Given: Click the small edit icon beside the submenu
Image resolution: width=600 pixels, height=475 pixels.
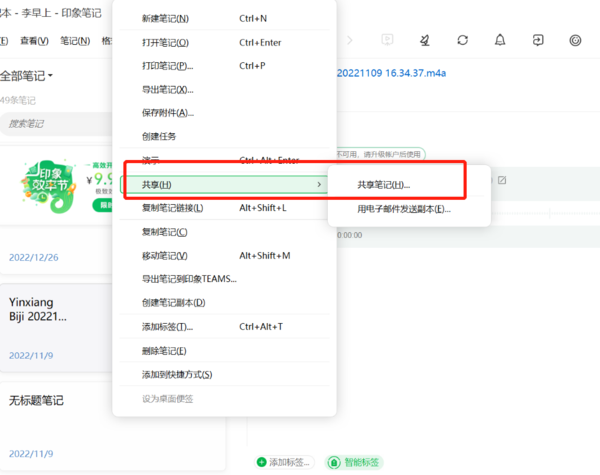Looking at the screenshot, I should point(502,180).
